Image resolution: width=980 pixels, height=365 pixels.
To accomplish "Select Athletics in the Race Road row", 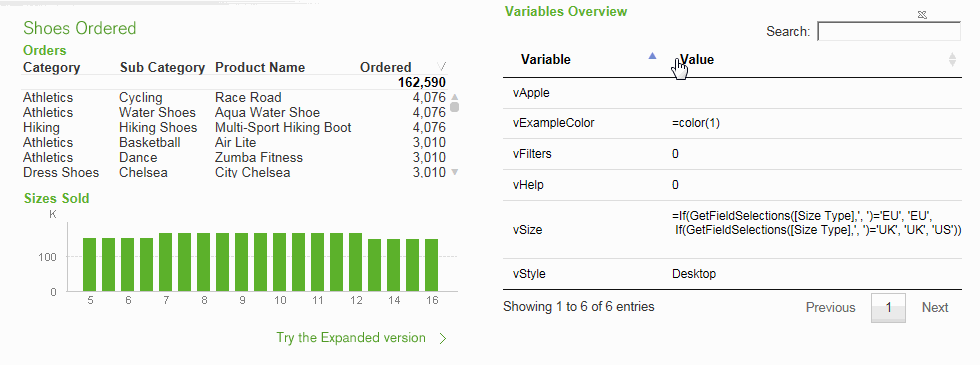I will tap(48, 98).
